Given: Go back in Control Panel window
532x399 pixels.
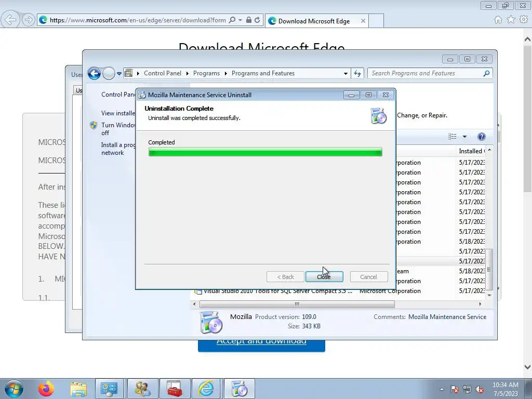Looking at the screenshot, I should pos(95,73).
